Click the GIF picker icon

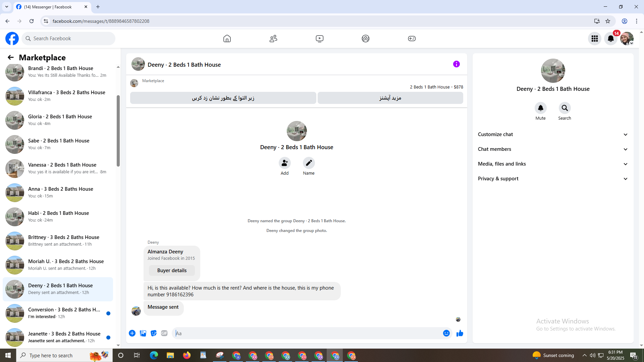click(x=164, y=333)
